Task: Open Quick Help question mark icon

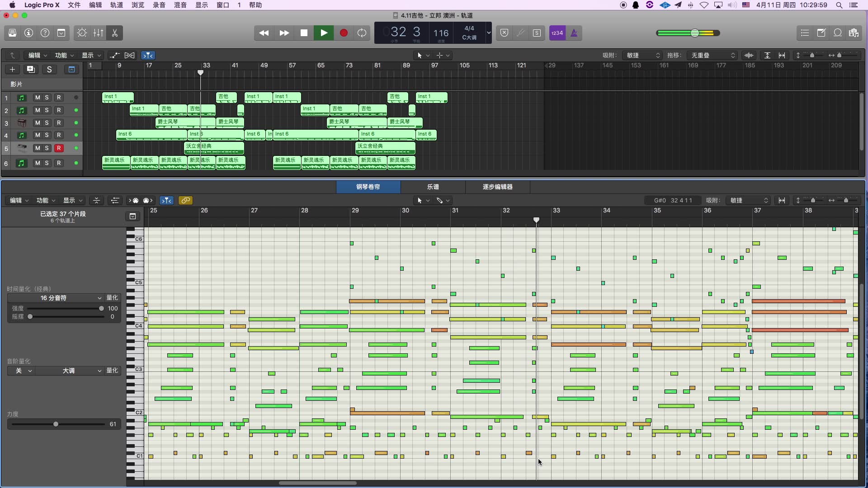Action: point(45,33)
